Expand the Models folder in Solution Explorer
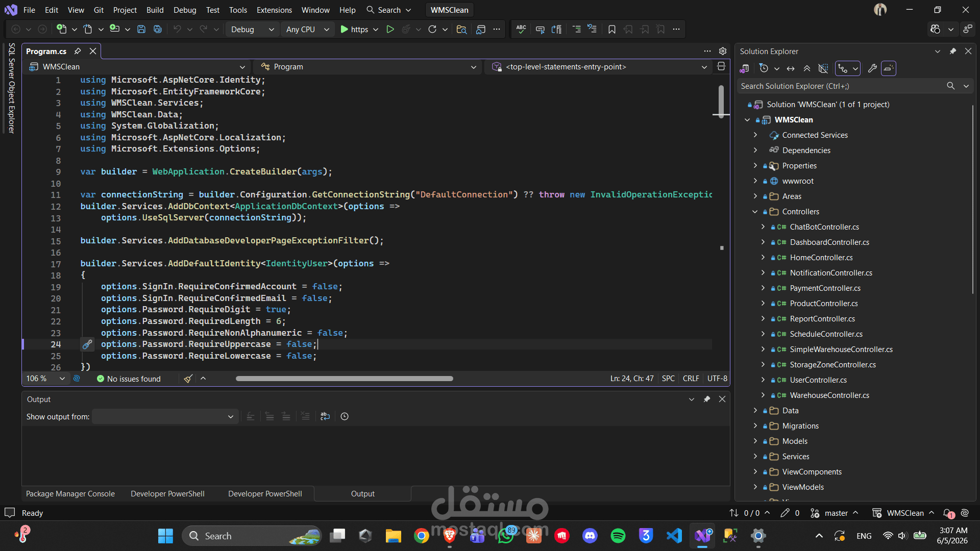The height and width of the screenshot is (551, 980). 755,441
